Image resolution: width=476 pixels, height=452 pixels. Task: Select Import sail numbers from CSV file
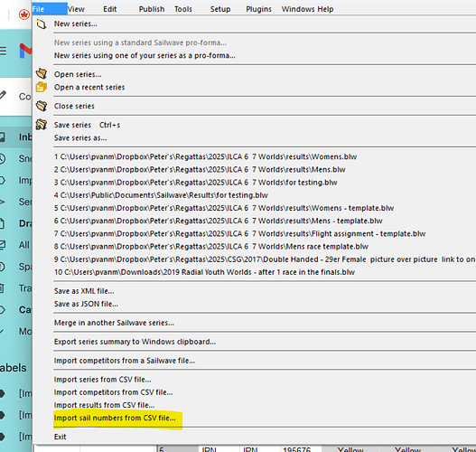(x=115, y=418)
